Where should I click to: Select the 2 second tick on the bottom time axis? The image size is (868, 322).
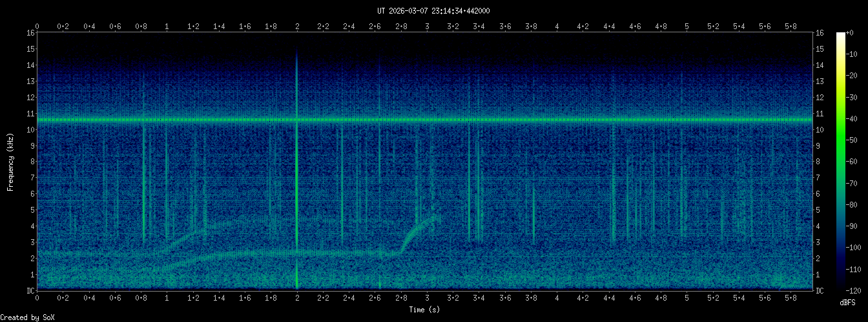coord(297,298)
